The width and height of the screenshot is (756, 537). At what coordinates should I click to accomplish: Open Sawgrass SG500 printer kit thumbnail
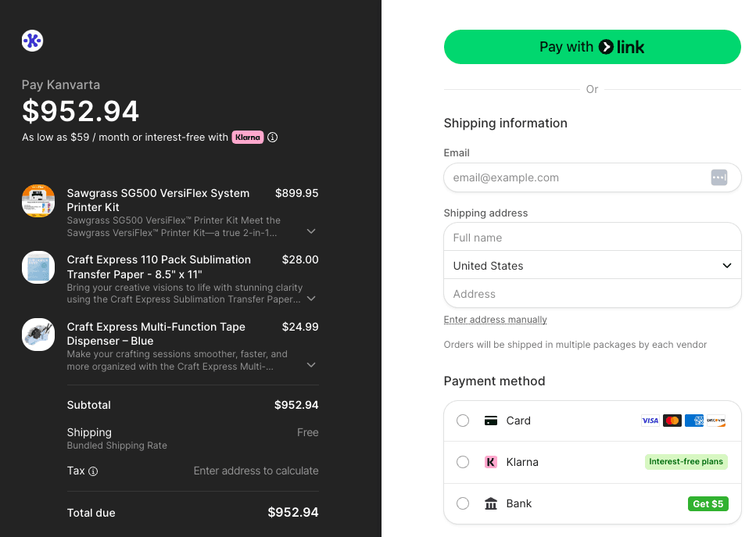click(38, 201)
